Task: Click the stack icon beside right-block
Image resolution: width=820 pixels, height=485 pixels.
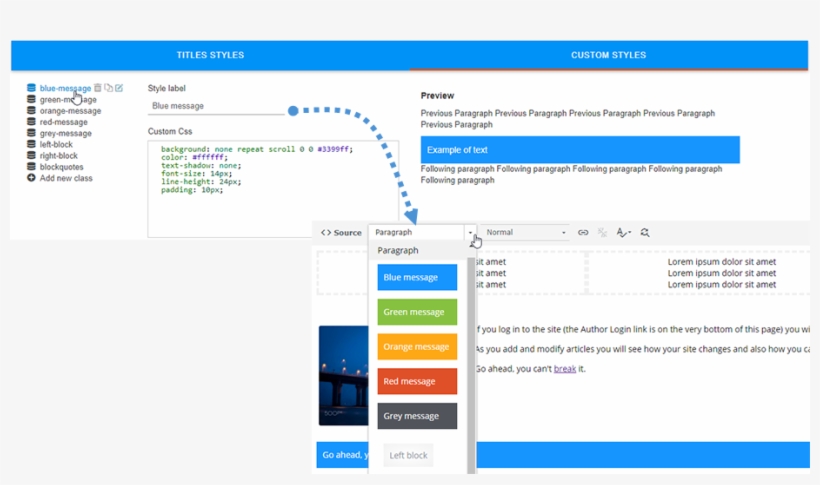Action: click(31, 155)
